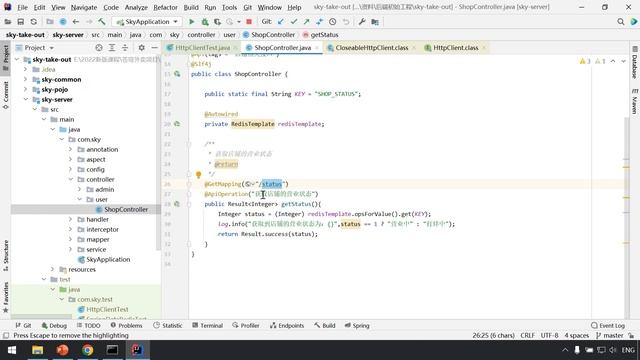Open the Terminal tool window
Image resolution: width=640 pixels, height=360 pixels.
tap(207, 326)
